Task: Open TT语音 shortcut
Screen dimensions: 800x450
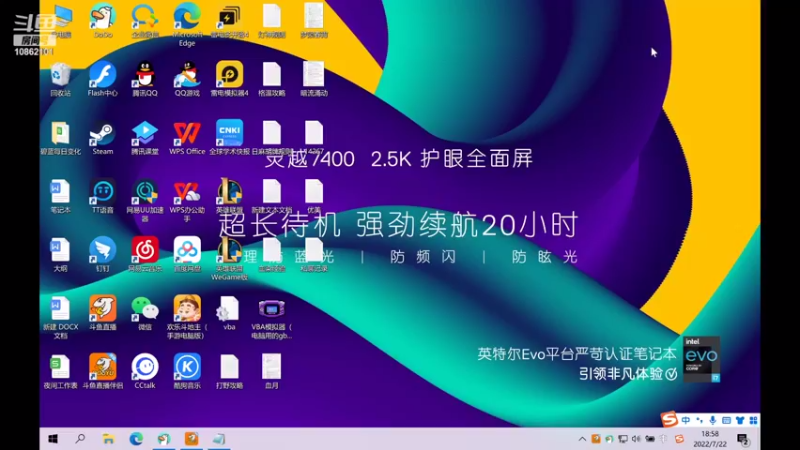Action: [103, 196]
